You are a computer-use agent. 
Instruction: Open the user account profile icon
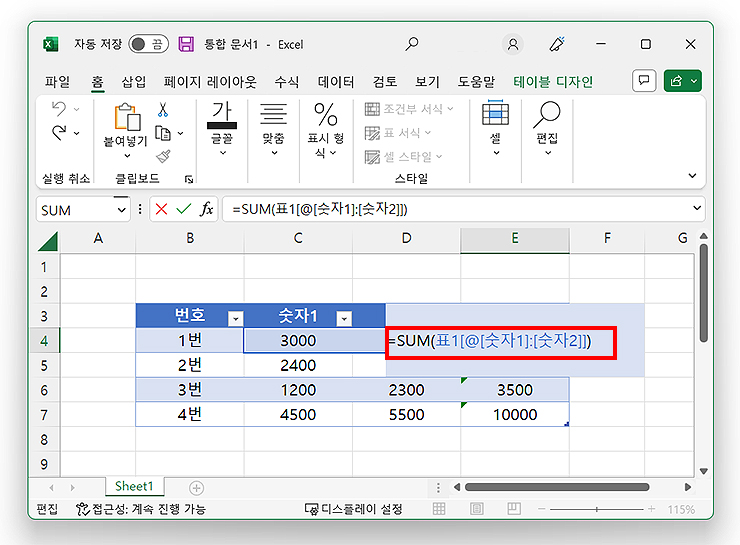coord(513,44)
